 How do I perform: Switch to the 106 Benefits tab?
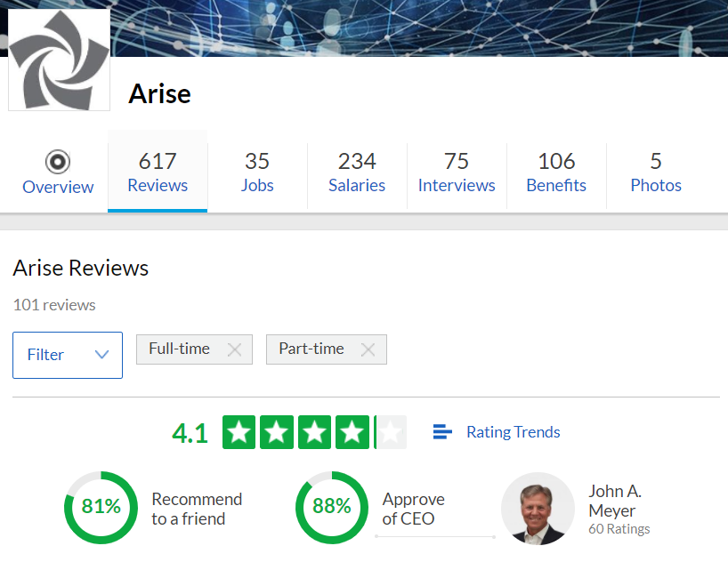pyautogui.click(x=556, y=173)
